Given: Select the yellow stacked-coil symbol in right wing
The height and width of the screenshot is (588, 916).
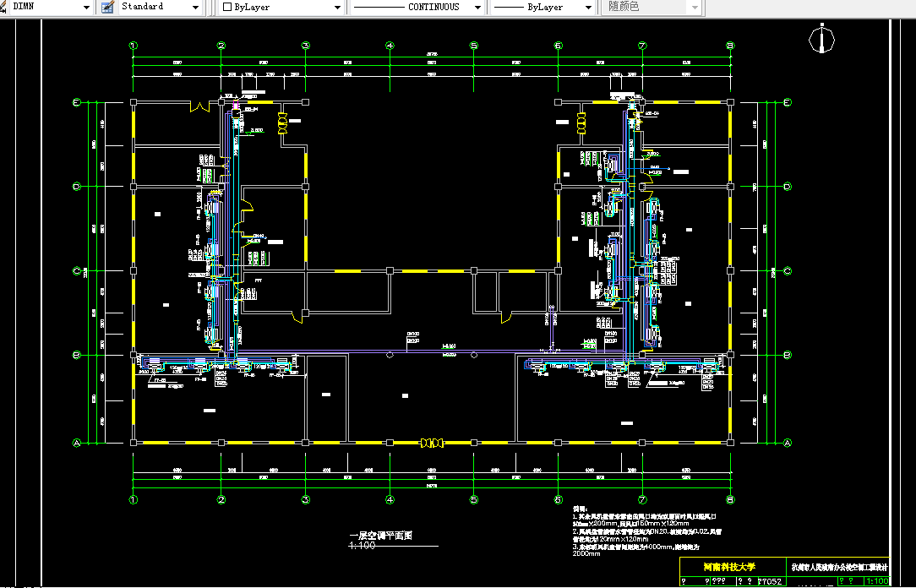Looking at the screenshot, I should (x=581, y=123).
